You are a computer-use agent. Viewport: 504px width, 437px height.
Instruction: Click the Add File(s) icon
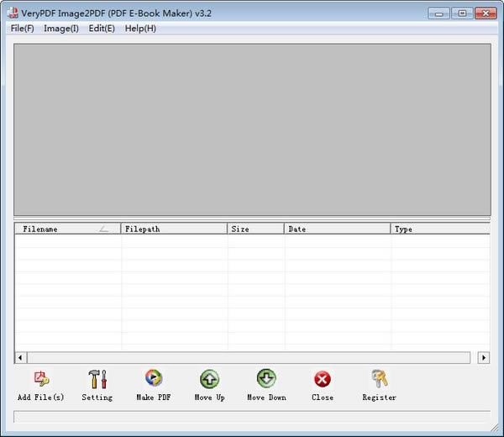(41, 379)
